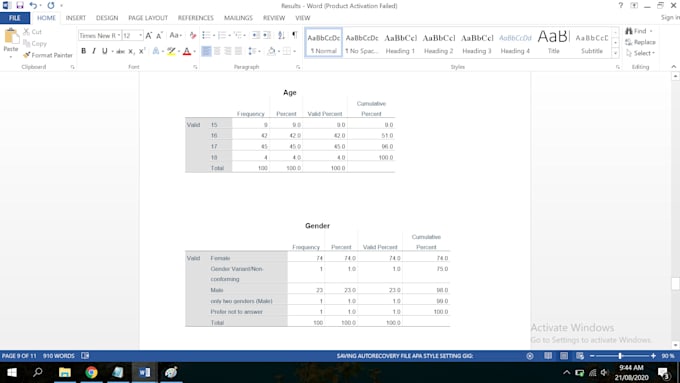Image resolution: width=680 pixels, height=383 pixels.
Task: Open font size dropdown
Action: point(141,36)
